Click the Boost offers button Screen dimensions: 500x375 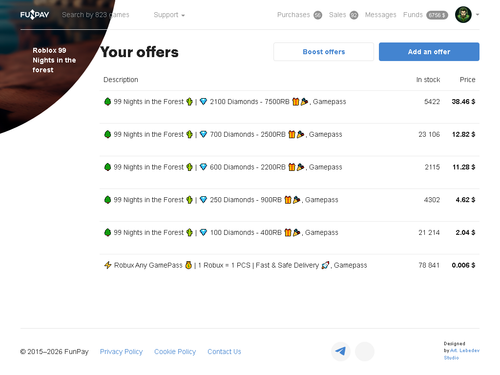[323, 52]
